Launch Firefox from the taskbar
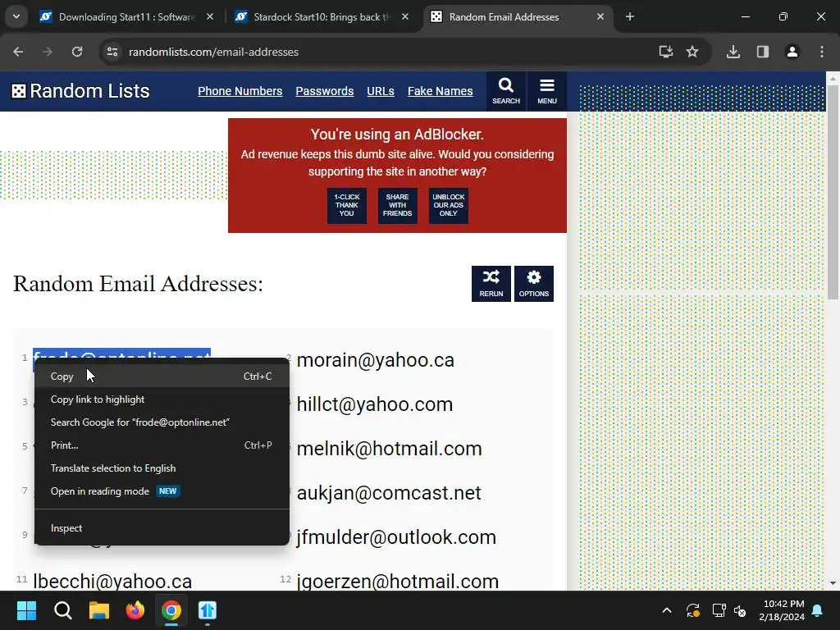The height and width of the screenshot is (630, 840). pyautogui.click(x=135, y=610)
